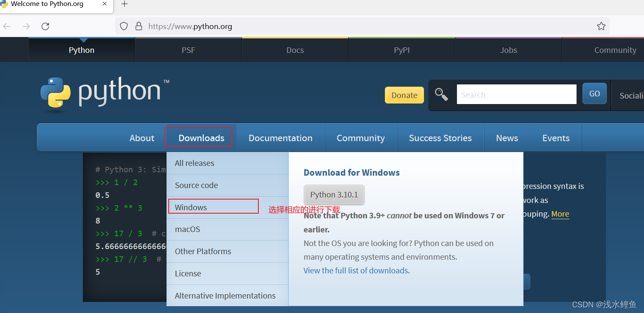The height and width of the screenshot is (313, 644).
Task: Click the Download for Windows heading
Action: coord(351,173)
